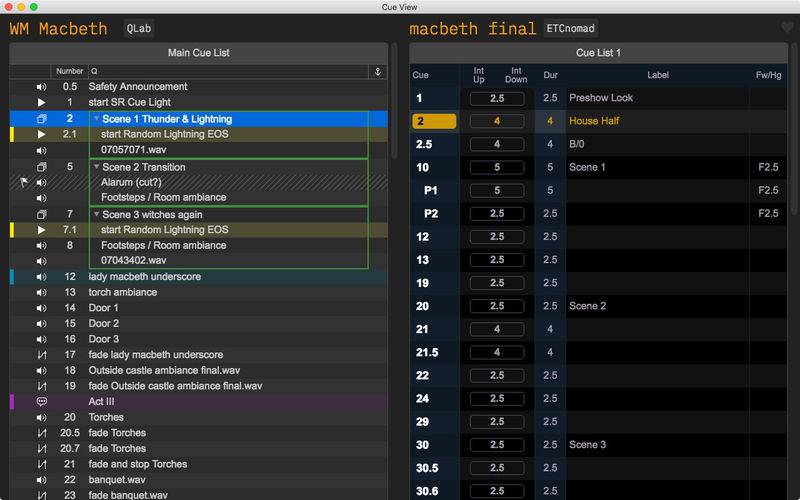Select the highlighted cue 2 House Half
Viewport: 800px width, 500px height.
tap(434, 121)
